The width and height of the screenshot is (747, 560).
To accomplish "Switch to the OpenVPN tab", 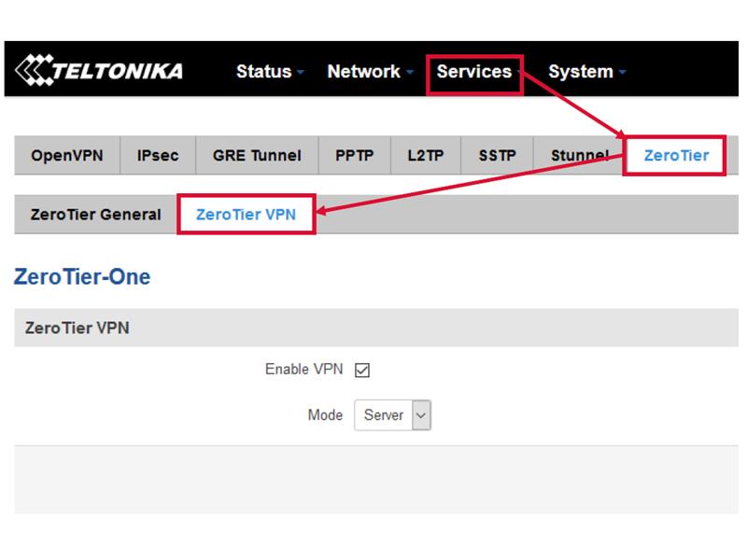I will point(67,155).
